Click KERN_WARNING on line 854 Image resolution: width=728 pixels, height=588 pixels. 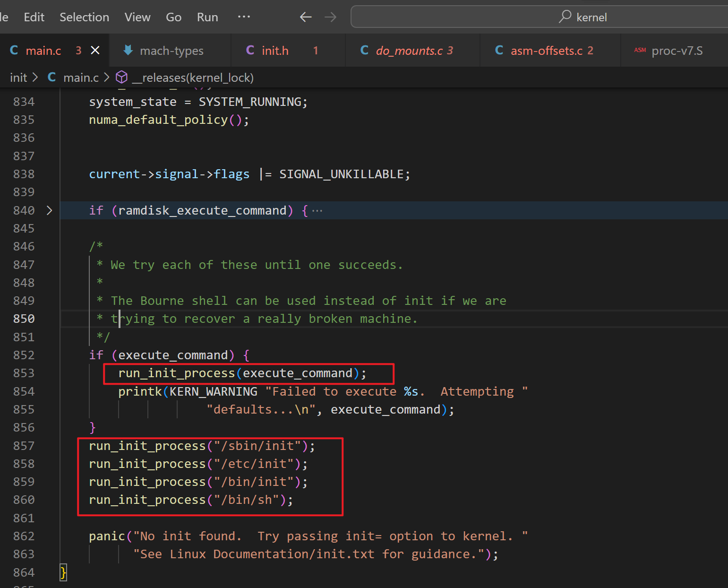pos(214,391)
